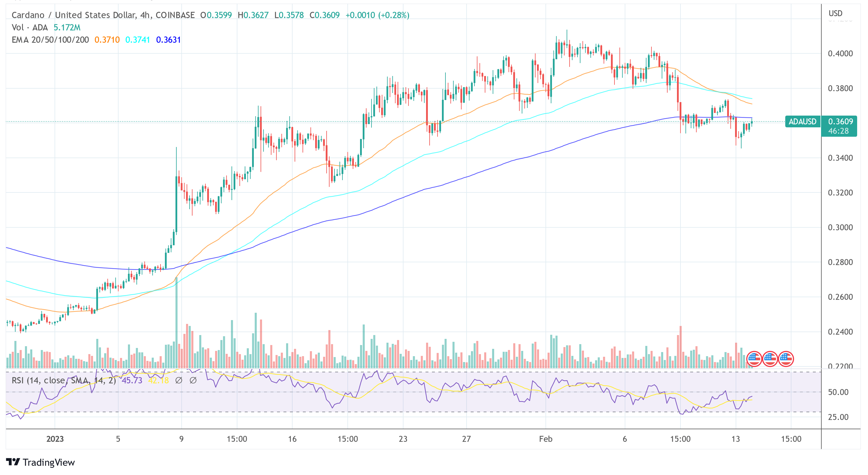
Task: Click the 2023 date on time axis
Action: tap(55, 439)
